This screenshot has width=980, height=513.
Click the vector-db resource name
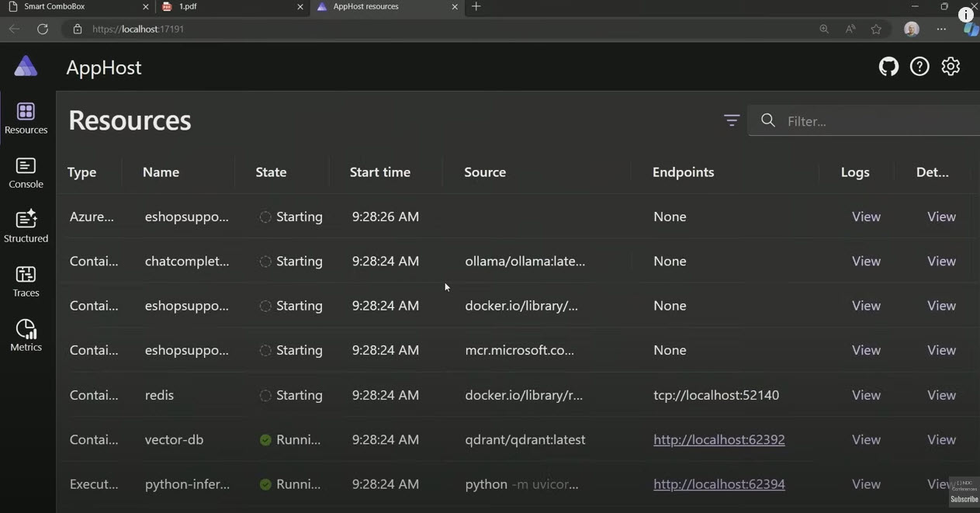[174, 439]
